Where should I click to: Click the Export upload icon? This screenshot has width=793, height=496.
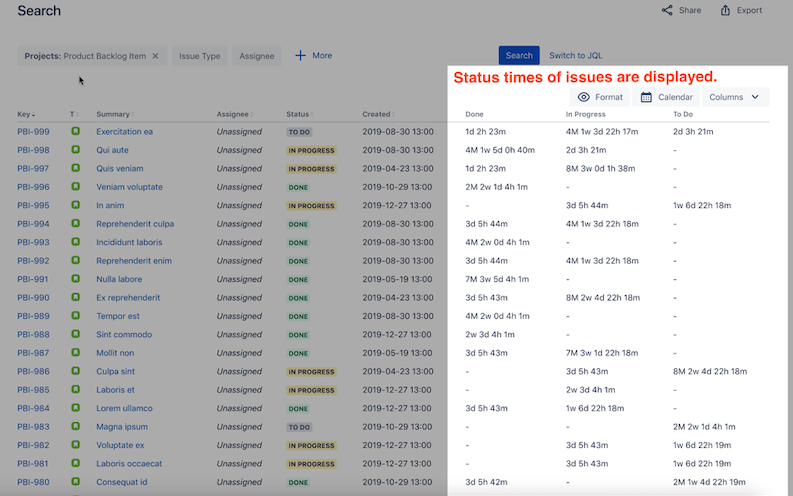pos(725,10)
